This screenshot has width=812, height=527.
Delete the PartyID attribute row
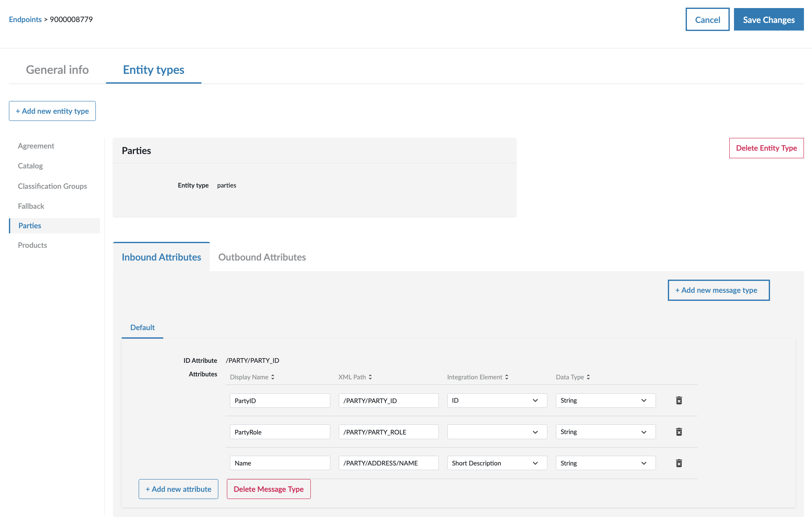[679, 401]
